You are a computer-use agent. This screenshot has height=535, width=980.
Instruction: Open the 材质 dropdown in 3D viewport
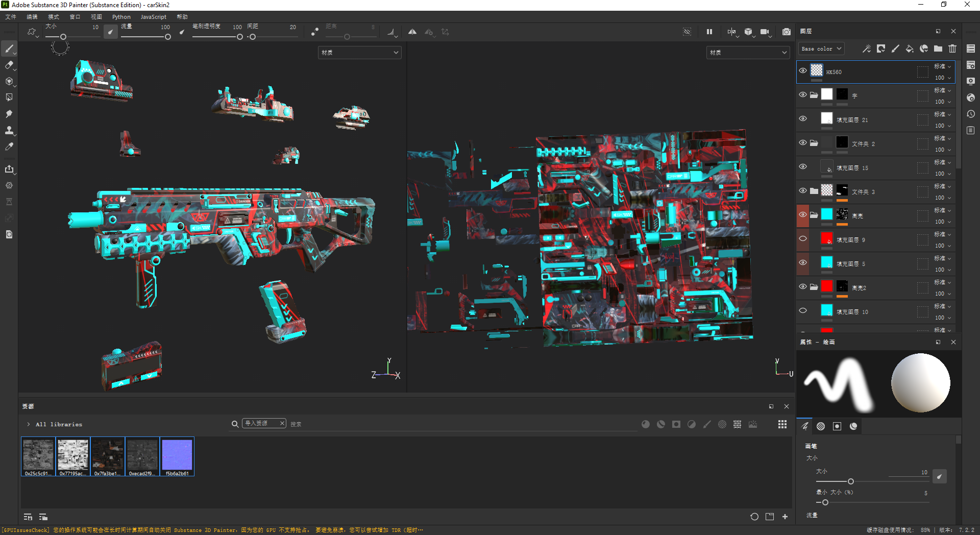pyautogui.click(x=360, y=53)
